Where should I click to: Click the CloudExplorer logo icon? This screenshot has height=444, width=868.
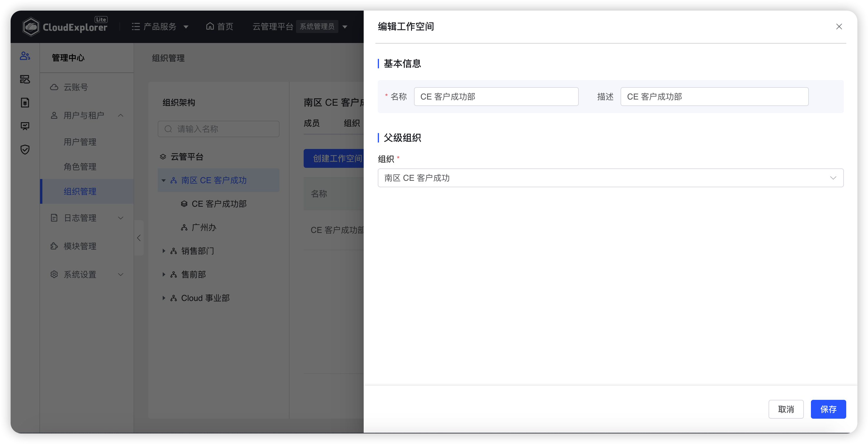[31, 26]
